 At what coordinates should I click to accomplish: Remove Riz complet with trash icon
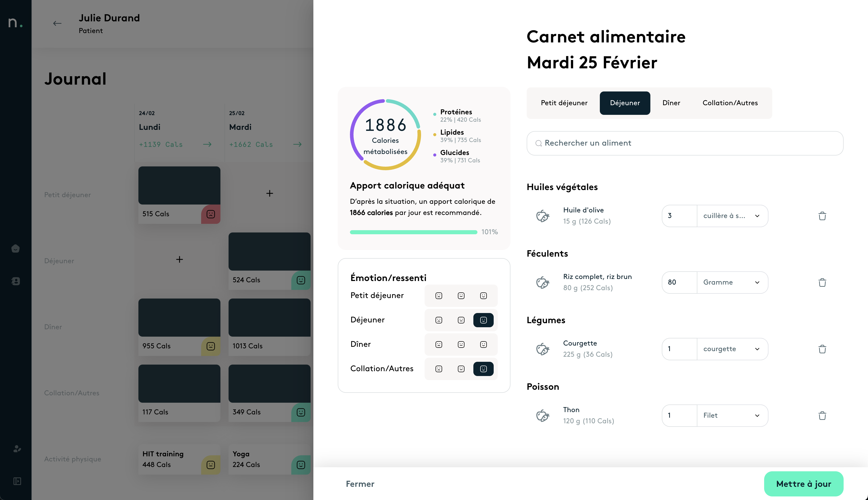click(822, 283)
